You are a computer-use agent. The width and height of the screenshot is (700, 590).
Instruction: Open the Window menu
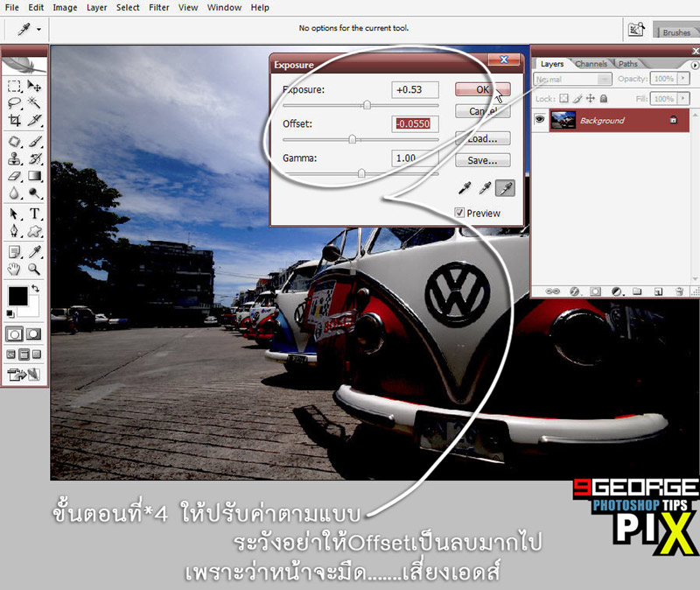click(x=224, y=8)
